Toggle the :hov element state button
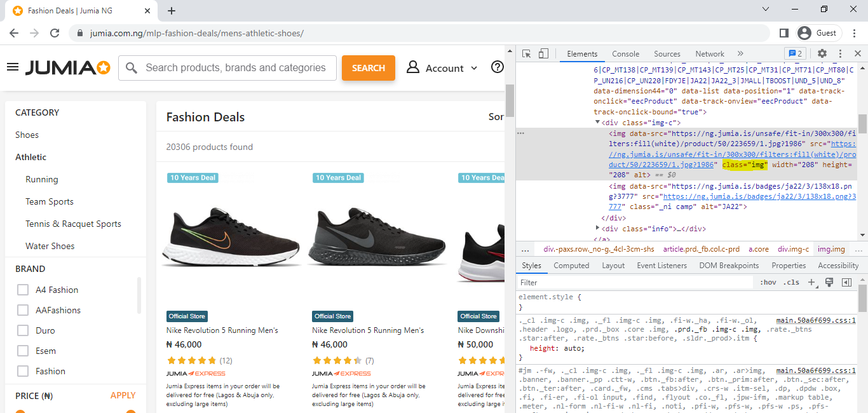868x413 pixels. point(768,283)
